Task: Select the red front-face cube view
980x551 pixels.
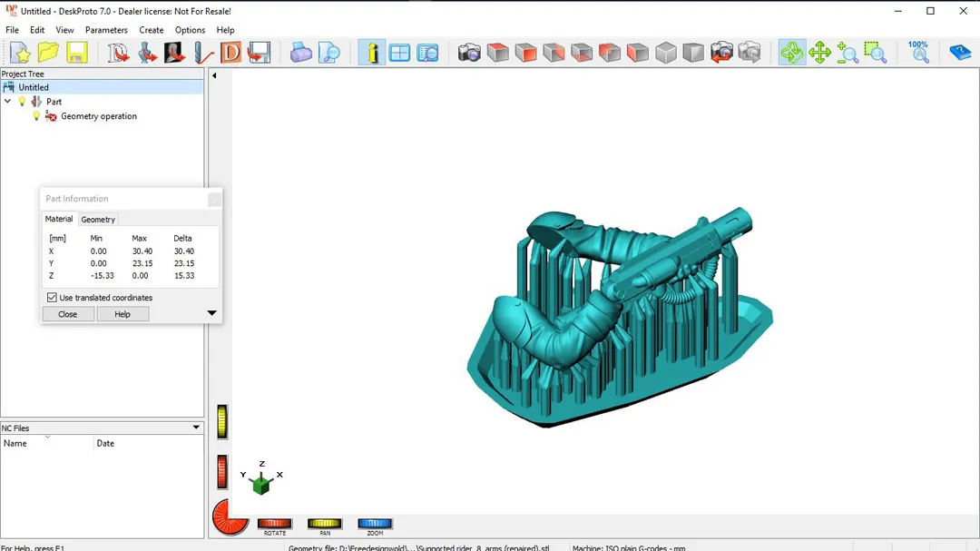Action: pyautogui.click(x=525, y=53)
